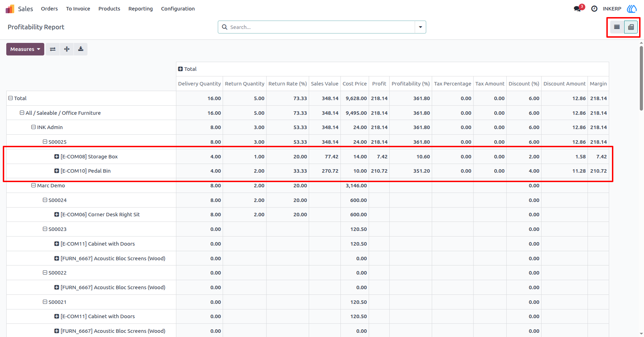Image resolution: width=644 pixels, height=337 pixels.
Task: Click the Profitability Report title
Action: tap(36, 27)
